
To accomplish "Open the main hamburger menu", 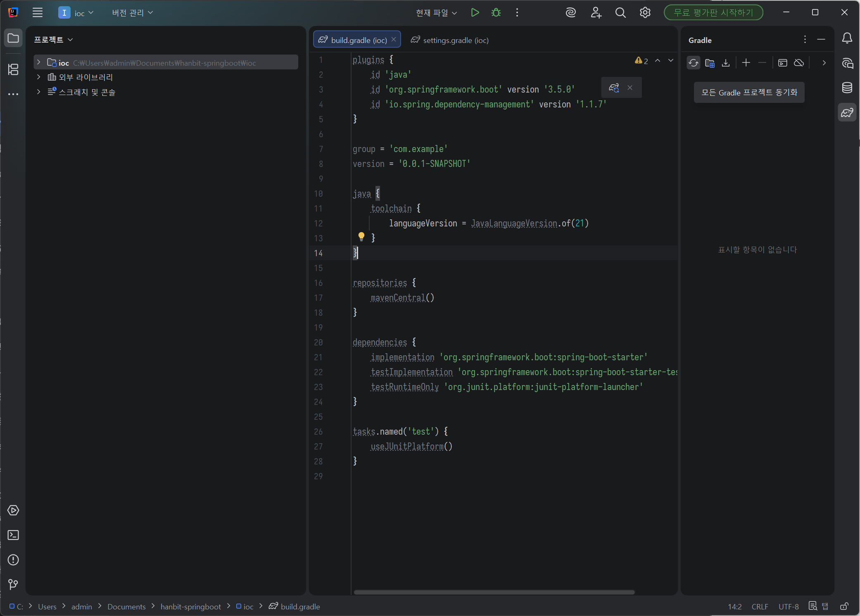I will [38, 12].
